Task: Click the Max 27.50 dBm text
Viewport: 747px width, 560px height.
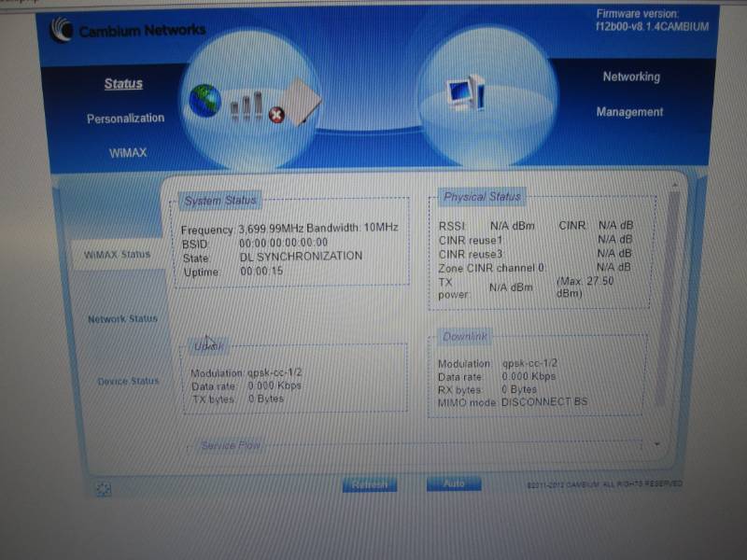Action: point(585,287)
